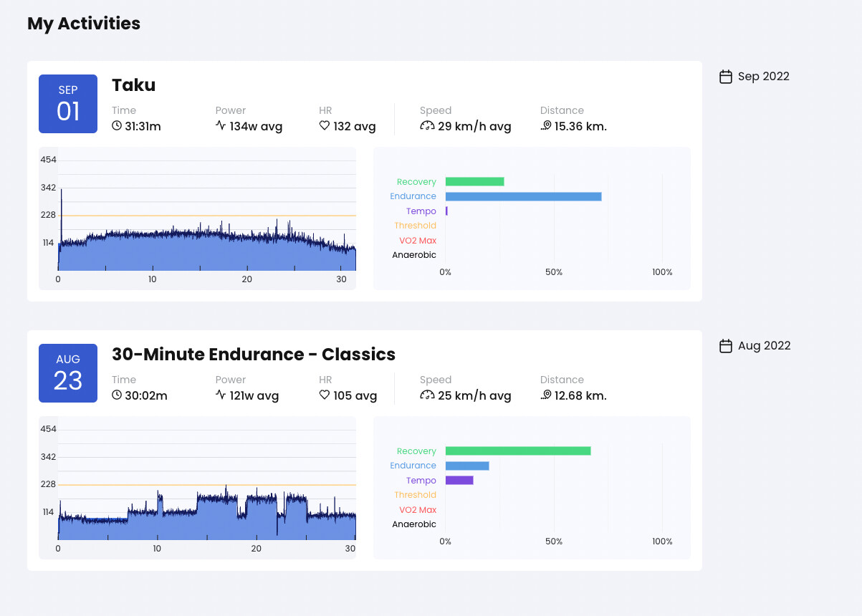Click the blue Endurance bar in the Aug 23 zones

467,466
